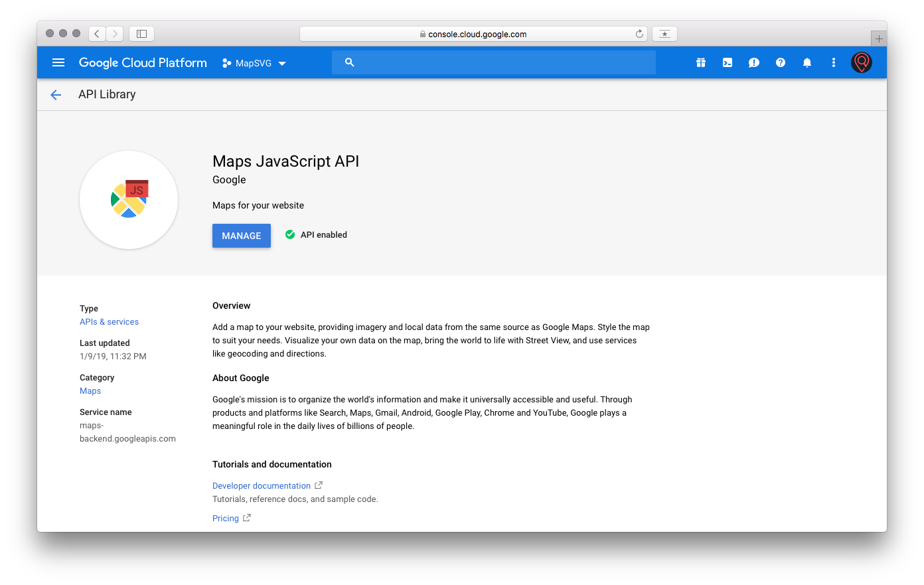The width and height of the screenshot is (924, 585).
Task: Open the hamburger navigation menu
Action: point(58,62)
